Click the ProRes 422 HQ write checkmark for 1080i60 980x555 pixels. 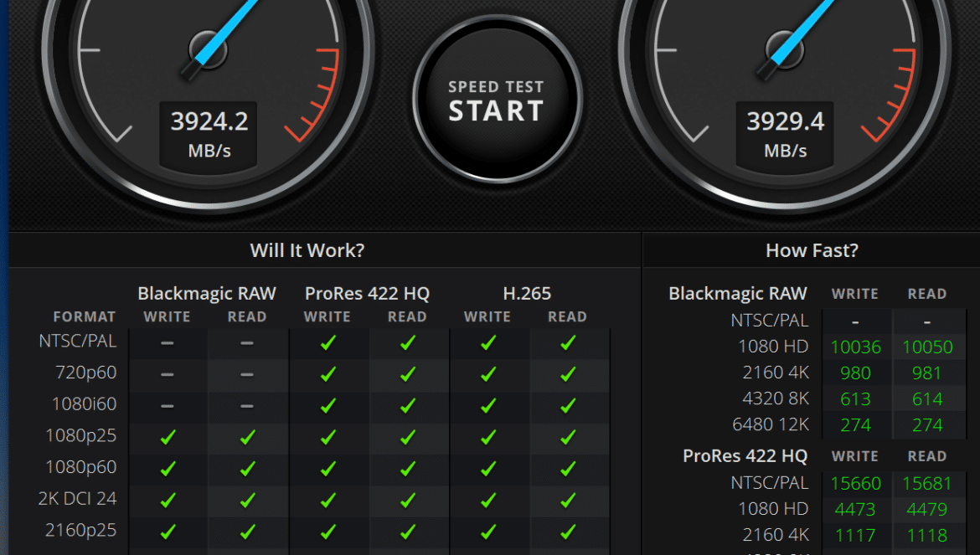tap(328, 406)
